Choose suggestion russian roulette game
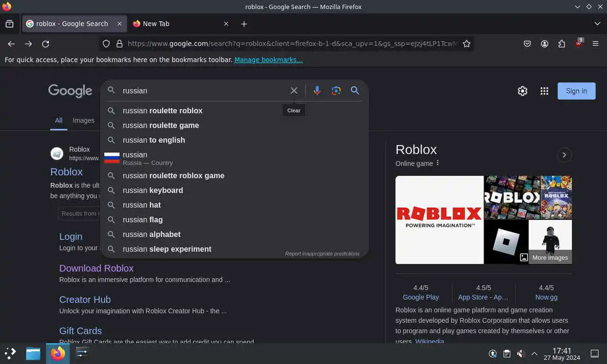Image resolution: width=607 pixels, height=364 pixels. 234,125
